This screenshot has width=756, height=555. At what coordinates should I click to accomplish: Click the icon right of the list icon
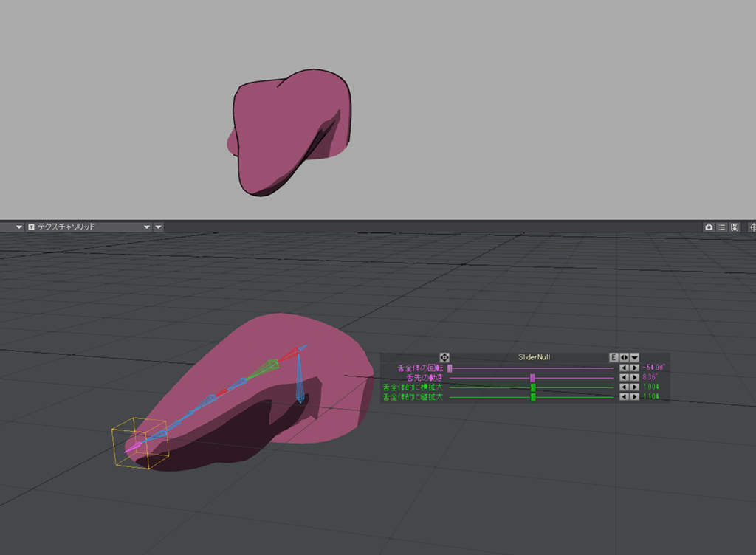[x=735, y=227]
